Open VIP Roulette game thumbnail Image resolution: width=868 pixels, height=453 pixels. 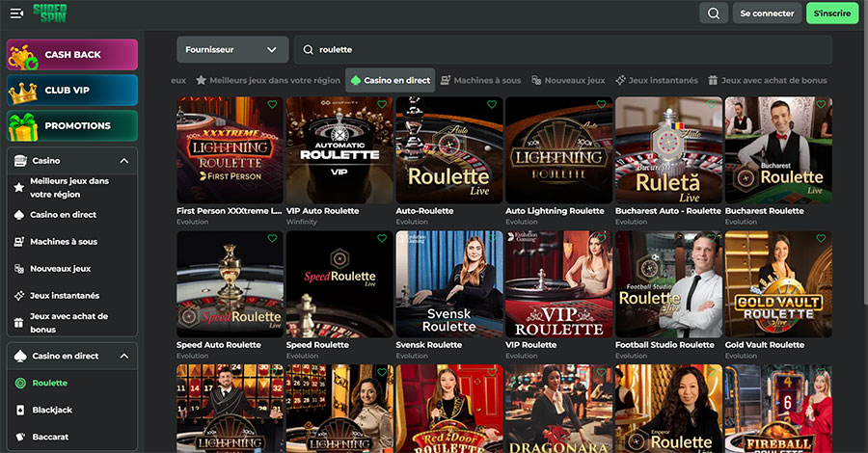tap(559, 284)
